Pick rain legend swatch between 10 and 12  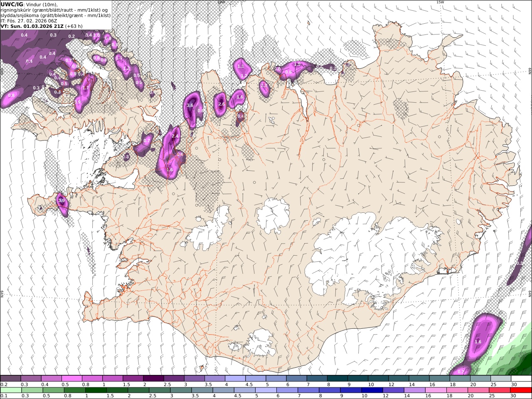click(373, 390)
